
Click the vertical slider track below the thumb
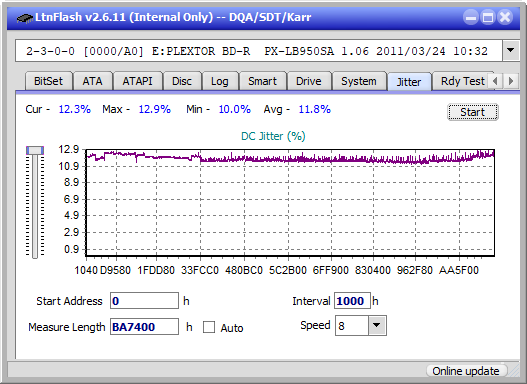coord(35,207)
